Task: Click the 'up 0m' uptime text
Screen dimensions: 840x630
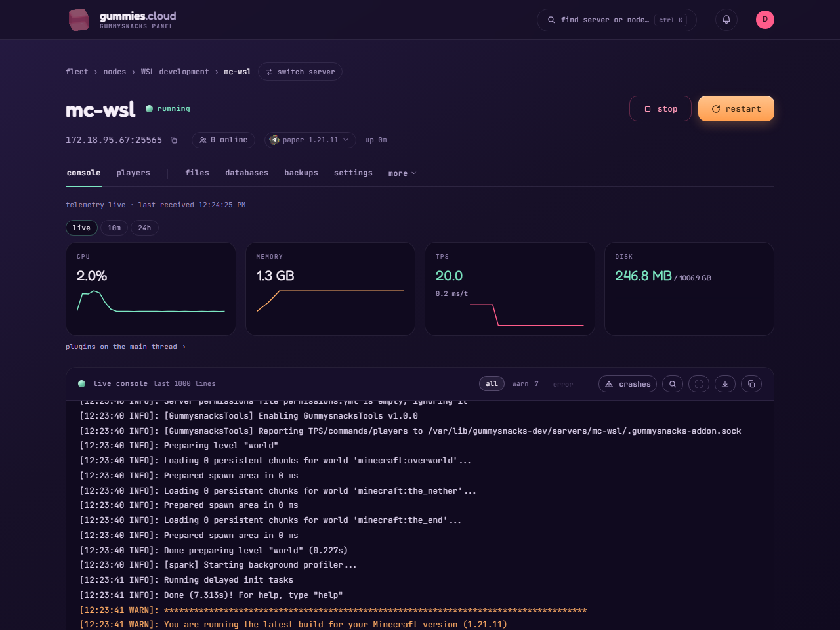Action: pos(376,140)
